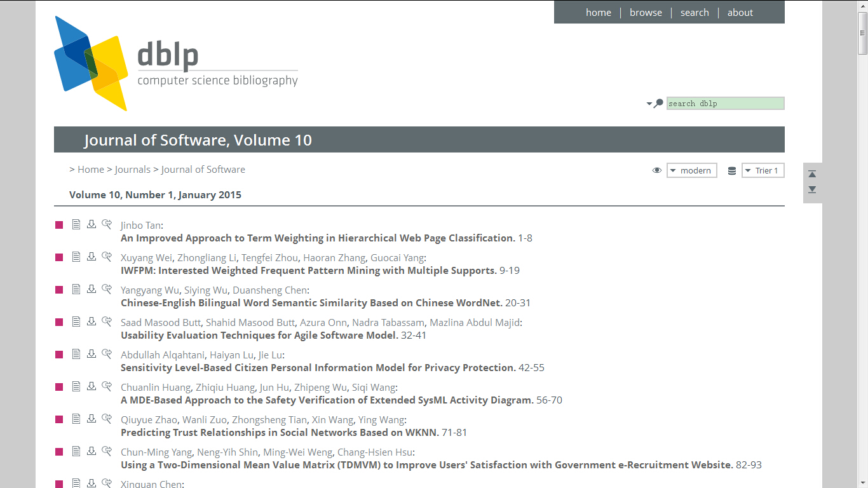Open export record icon for Saad Masood Butt entry
This screenshot has height=488, width=868.
coord(92,321)
